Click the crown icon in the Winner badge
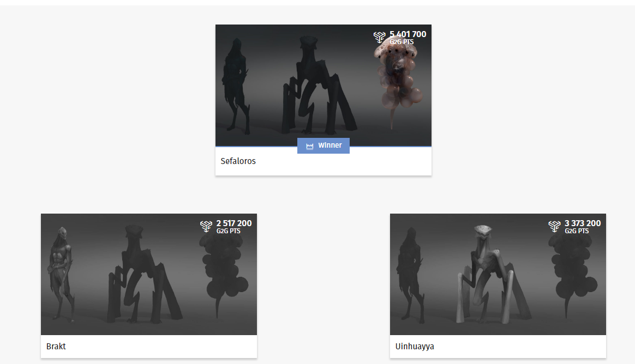 point(310,146)
